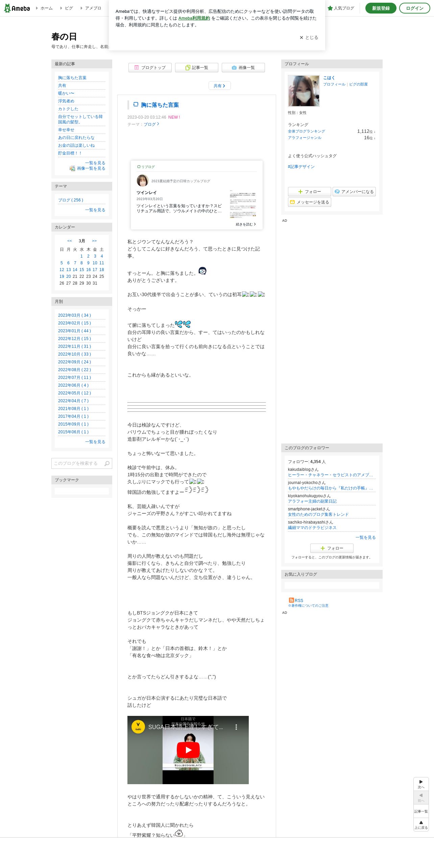Select March 15 in the calendar
Image resolution: width=434 pixels, height=868 pixels.
click(x=81, y=270)
